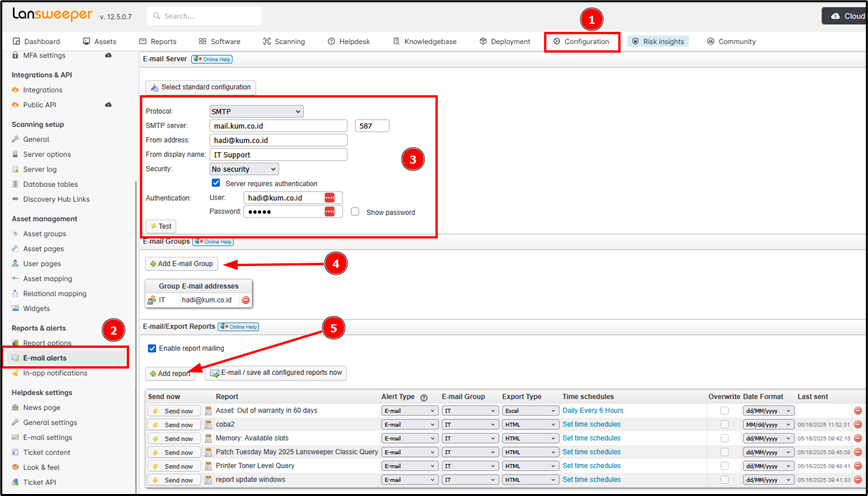Open the Knowledgebase tab
Image resolution: width=868 pixels, height=496 pixels.
coord(425,42)
